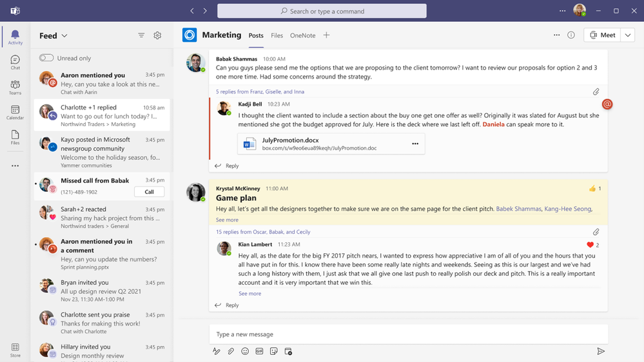Click the send arrow icon
This screenshot has height=362, width=644.
(x=600, y=351)
